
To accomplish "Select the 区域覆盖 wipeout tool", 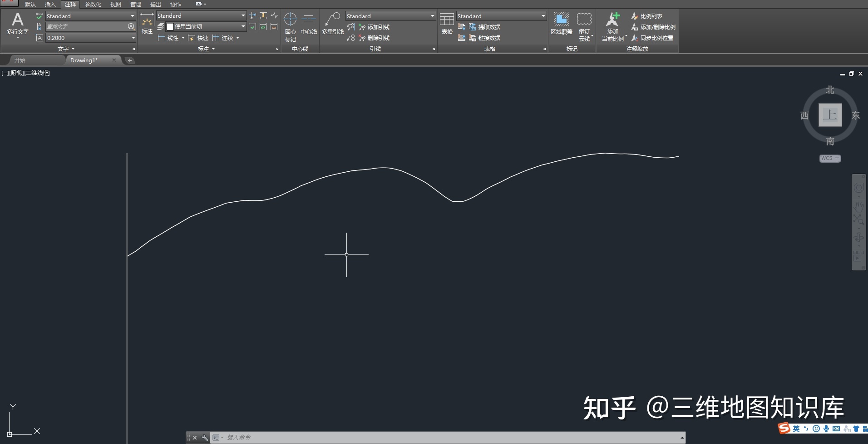I will 561,24.
